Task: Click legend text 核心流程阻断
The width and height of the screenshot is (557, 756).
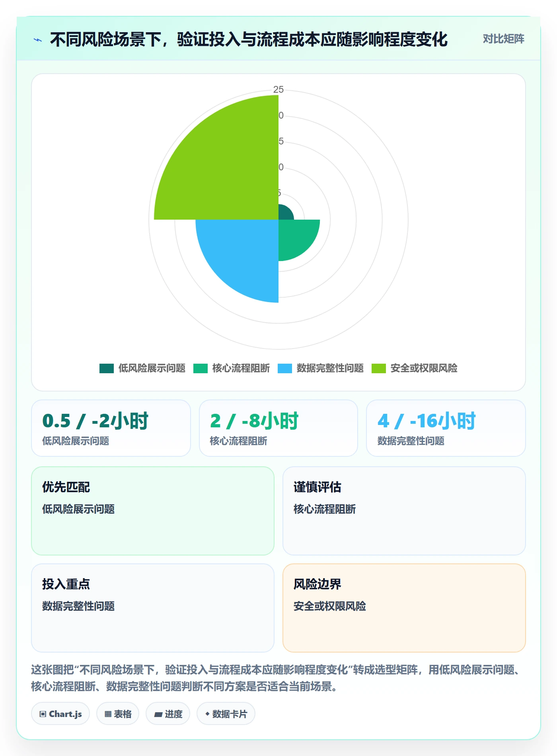Action: click(241, 368)
